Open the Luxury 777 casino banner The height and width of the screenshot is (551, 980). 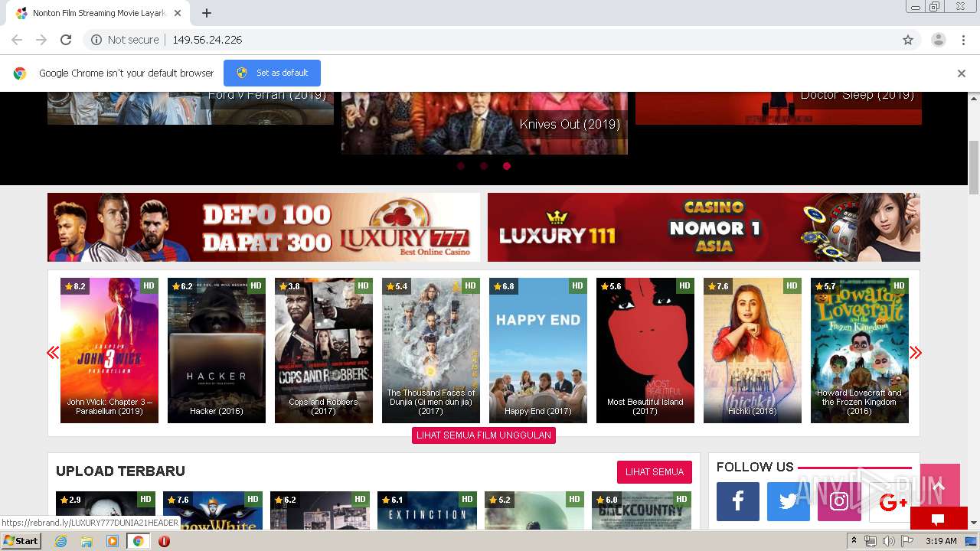point(263,227)
